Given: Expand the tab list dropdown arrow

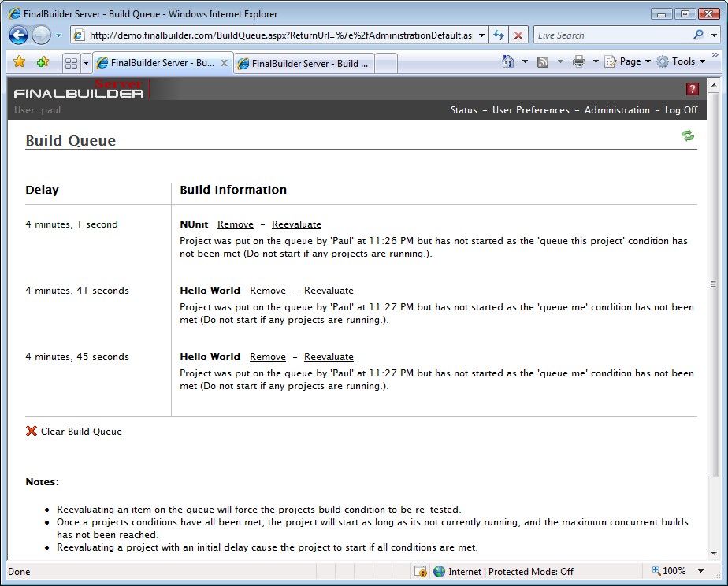Looking at the screenshot, I should coord(86,63).
